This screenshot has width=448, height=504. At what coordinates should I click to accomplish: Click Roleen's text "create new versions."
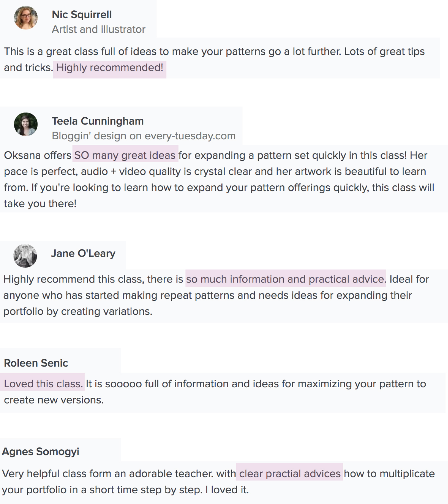pos(54,400)
